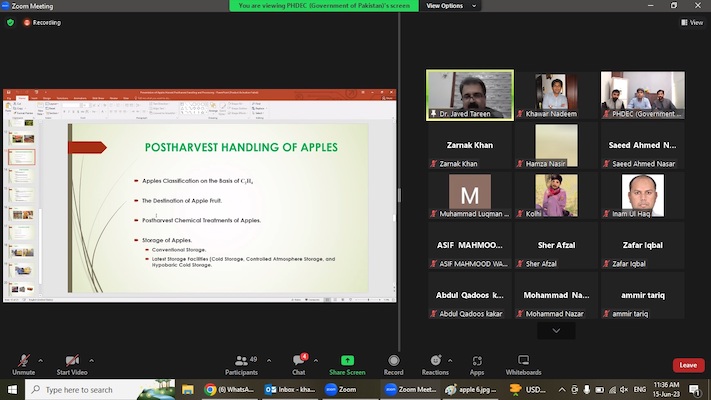Unmute the microphone in Zoom

pos(23,364)
